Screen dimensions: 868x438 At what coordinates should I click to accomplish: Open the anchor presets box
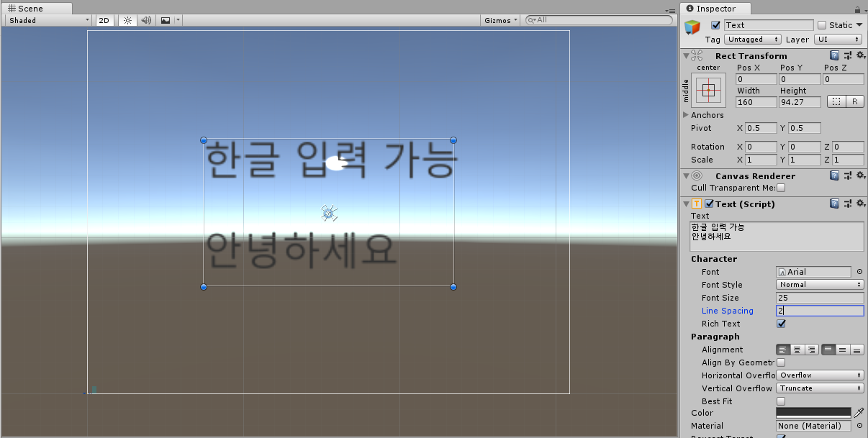coord(709,90)
